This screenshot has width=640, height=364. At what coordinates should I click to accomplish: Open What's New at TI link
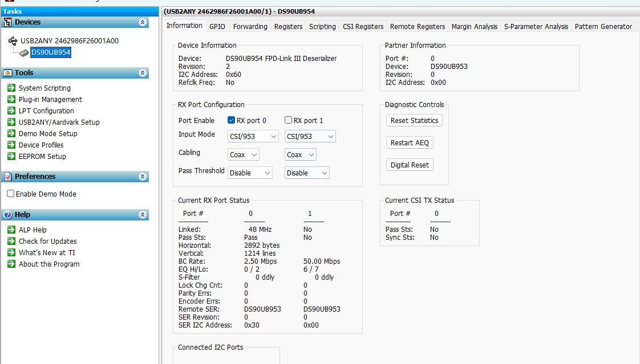coord(47,253)
